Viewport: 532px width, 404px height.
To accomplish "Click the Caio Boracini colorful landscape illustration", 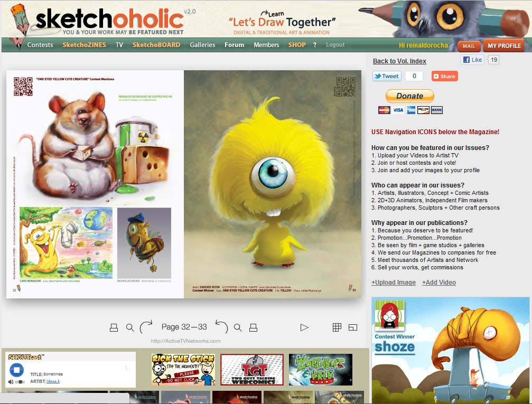I will [66, 243].
